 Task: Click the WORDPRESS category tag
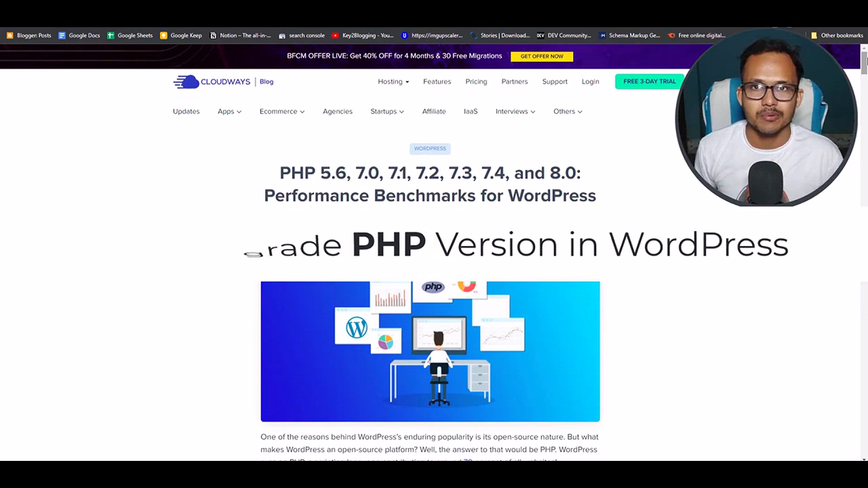click(x=430, y=149)
